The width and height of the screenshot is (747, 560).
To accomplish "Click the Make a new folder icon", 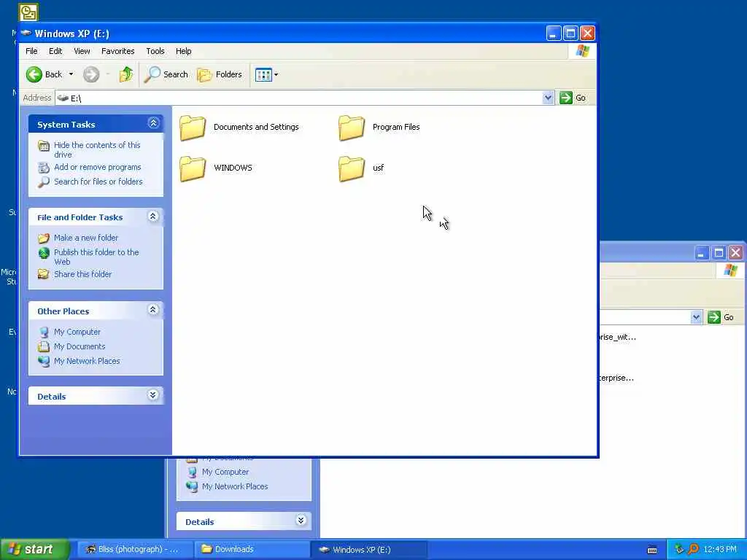I will click(43, 238).
